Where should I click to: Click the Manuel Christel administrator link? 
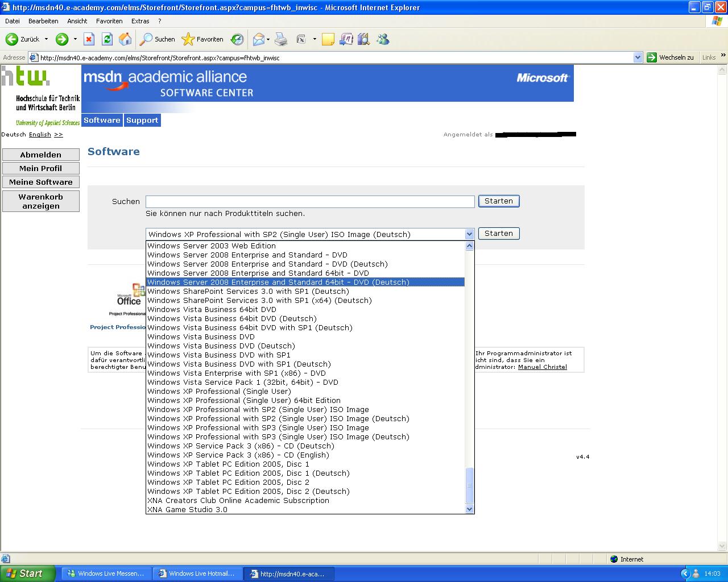coord(543,367)
